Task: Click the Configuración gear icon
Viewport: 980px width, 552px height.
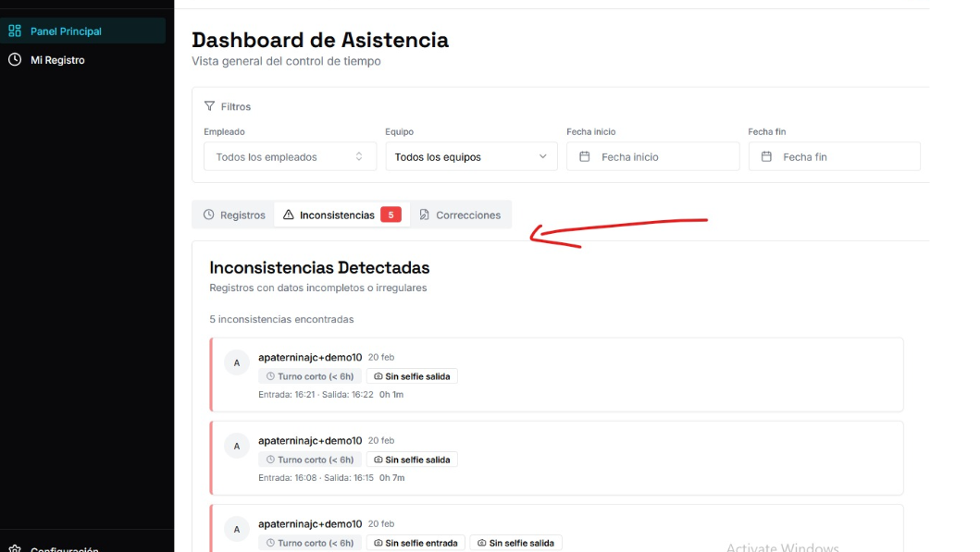Action: [15, 548]
